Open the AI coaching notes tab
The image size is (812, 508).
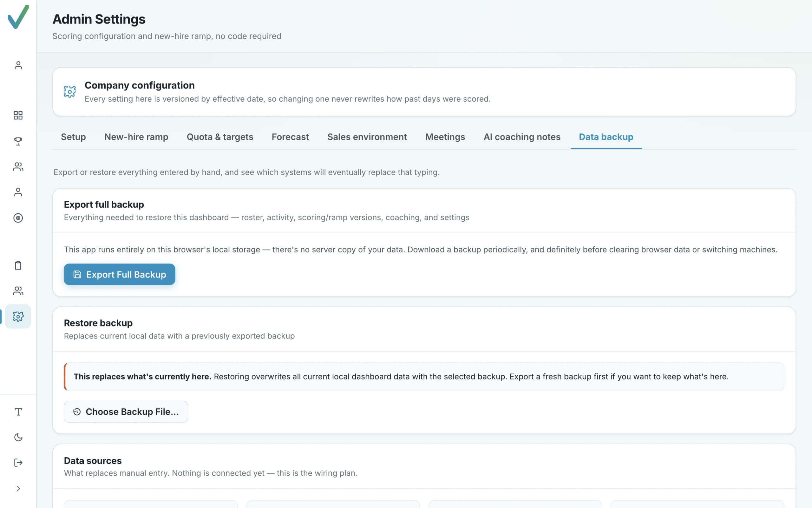point(522,137)
